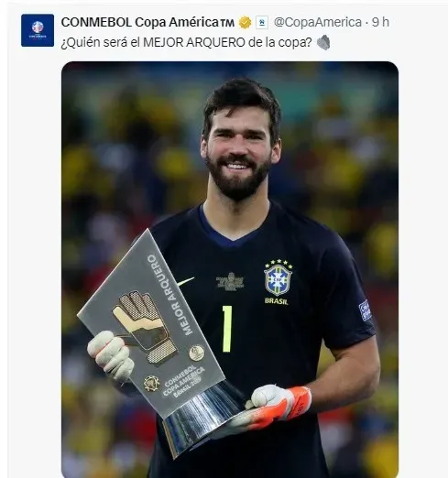448x478 pixels.
Task: Open the tweet via the 9 h timestamp
Action: [380, 22]
